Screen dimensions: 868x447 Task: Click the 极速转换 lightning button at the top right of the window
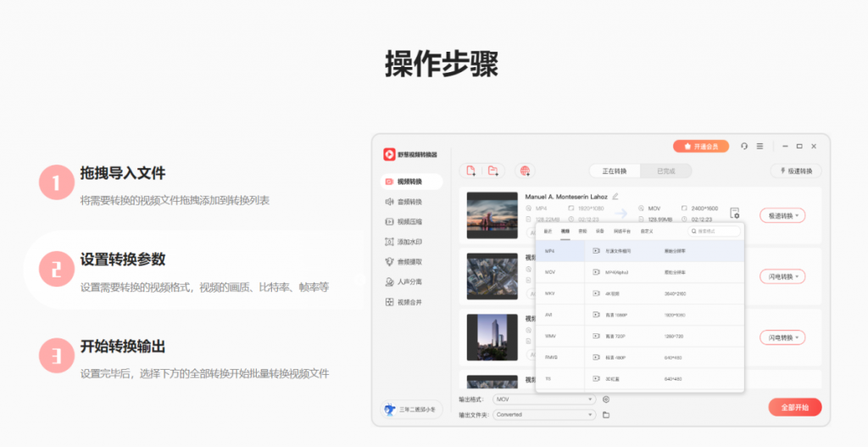(796, 171)
